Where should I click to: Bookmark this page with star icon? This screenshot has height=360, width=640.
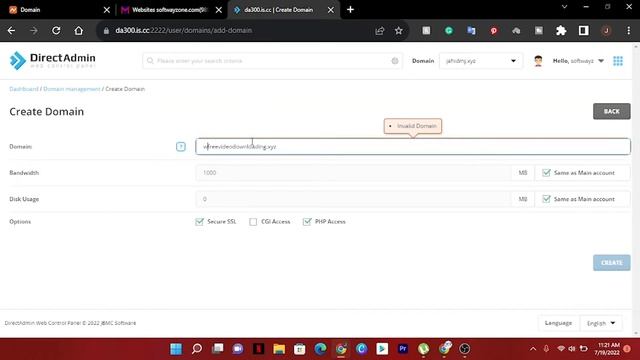(x=399, y=31)
